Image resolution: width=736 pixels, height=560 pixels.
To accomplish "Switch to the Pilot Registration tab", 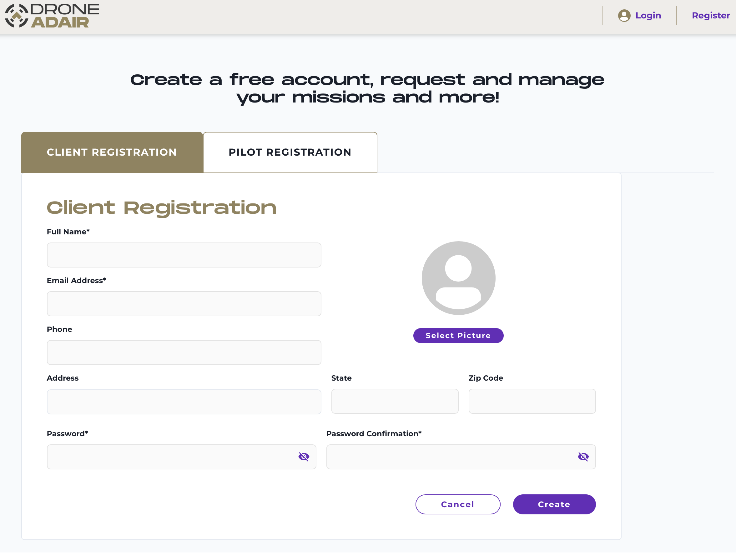I will point(290,152).
